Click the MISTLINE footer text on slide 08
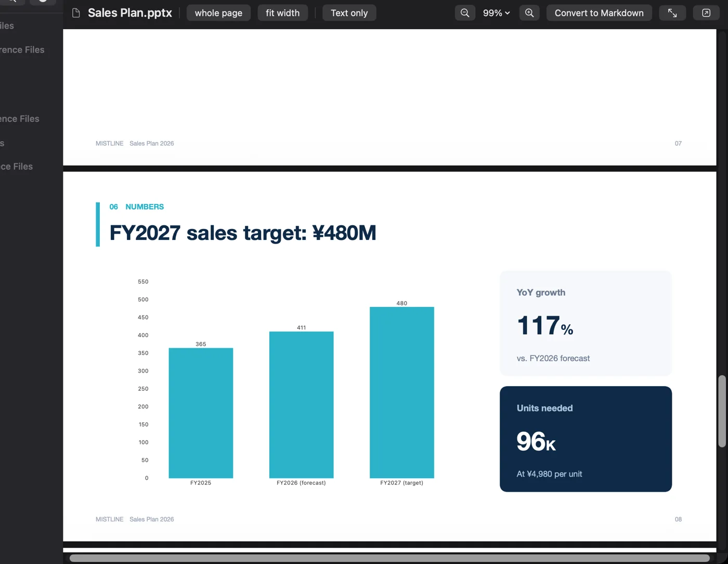The width and height of the screenshot is (728, 564). pyautogui.click(x=109, y=519)
